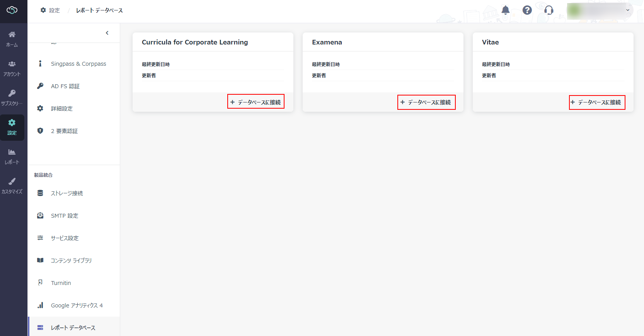Click 更新者 in Vitae card

pyautogui.click(x=489, y=75)
